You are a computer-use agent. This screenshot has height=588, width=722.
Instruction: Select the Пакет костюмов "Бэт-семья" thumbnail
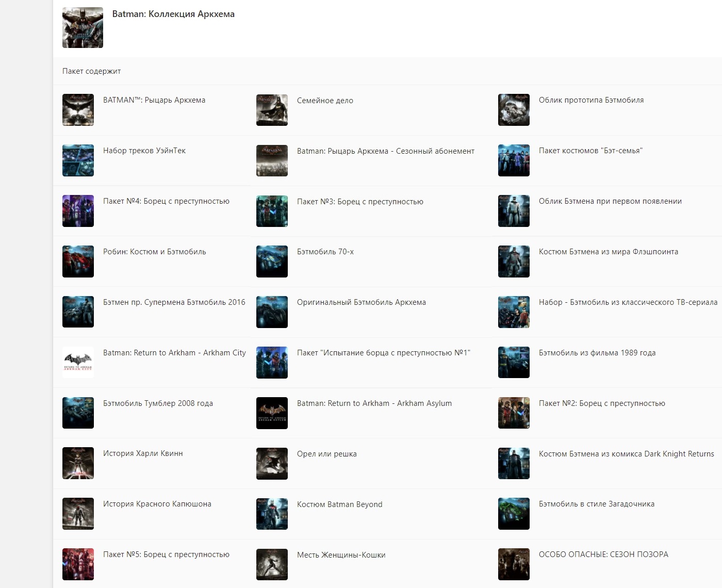point(514,160)
